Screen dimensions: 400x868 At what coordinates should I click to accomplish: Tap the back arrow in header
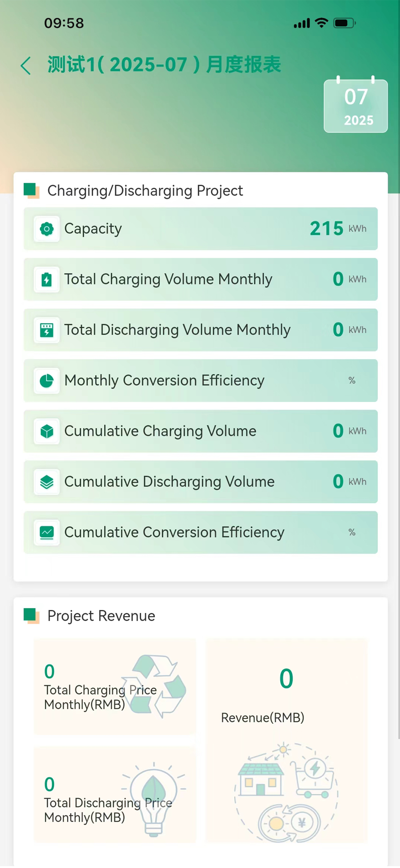26,66
